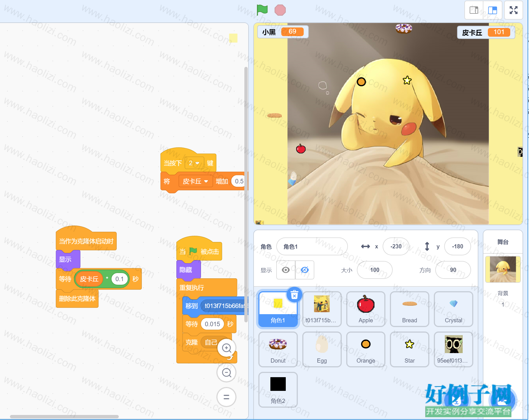
Task: Click the donut sprite on the stage
Action: tap(404, 28)
